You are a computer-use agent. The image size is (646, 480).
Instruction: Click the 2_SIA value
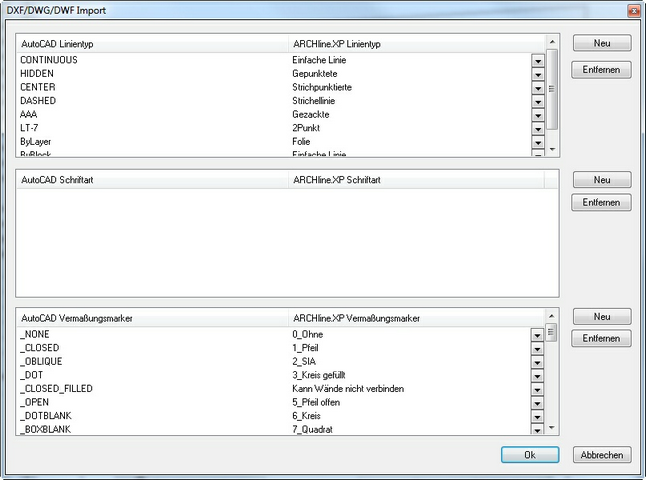[304, 361]
